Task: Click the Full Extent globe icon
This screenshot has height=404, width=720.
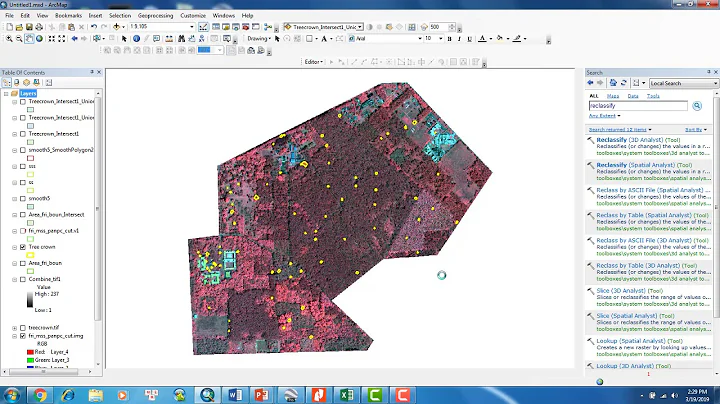Action: (x=39, y=39)
